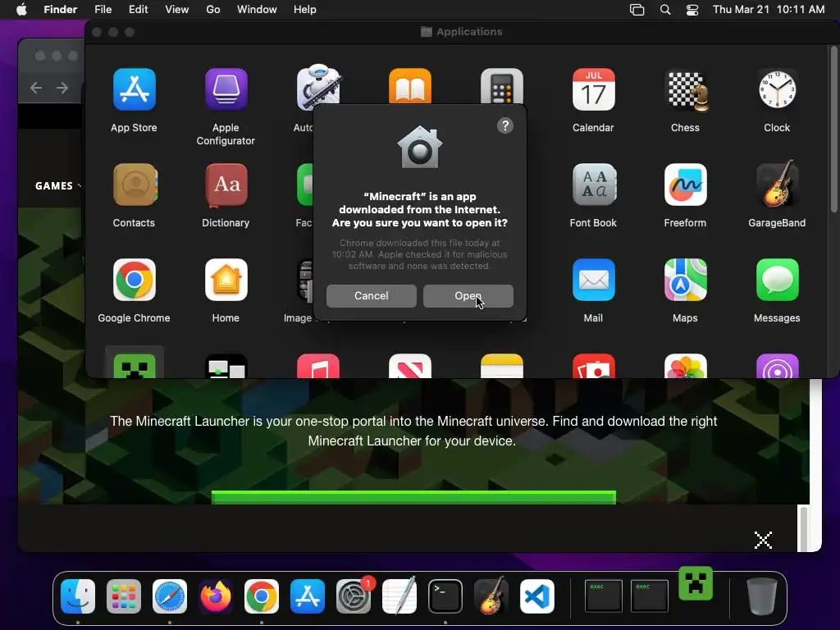This screenshot has width=840, height=630.
Task: Select the Mail app icon
Action: pos(594,280)
